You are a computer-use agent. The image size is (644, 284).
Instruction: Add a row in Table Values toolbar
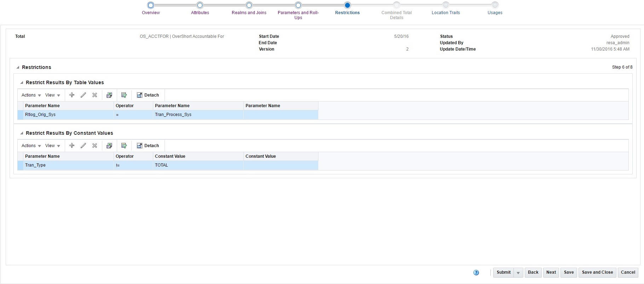click(x=72, y=95)
